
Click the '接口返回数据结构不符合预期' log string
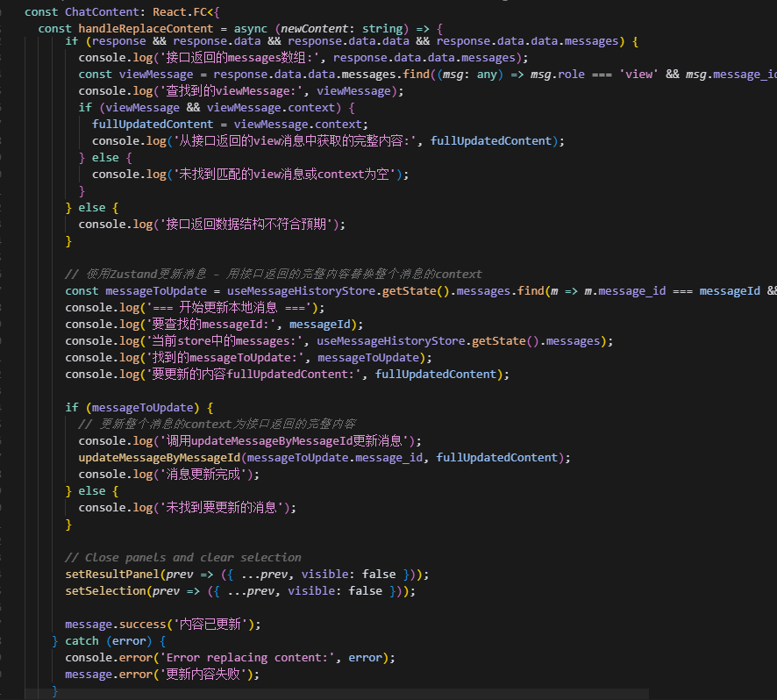click(x=246, y=225)
